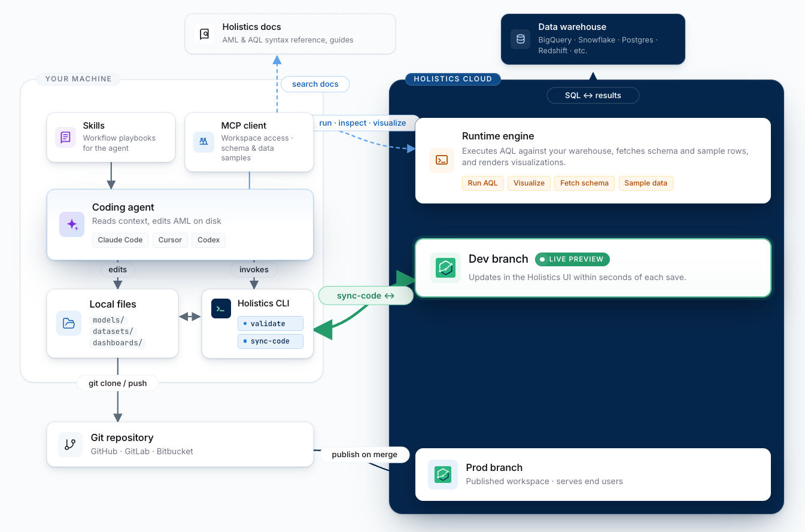Click the "Prod branch" card title
Image resolution: width=805 pixels, height=532 pixels.
[494, 467]
